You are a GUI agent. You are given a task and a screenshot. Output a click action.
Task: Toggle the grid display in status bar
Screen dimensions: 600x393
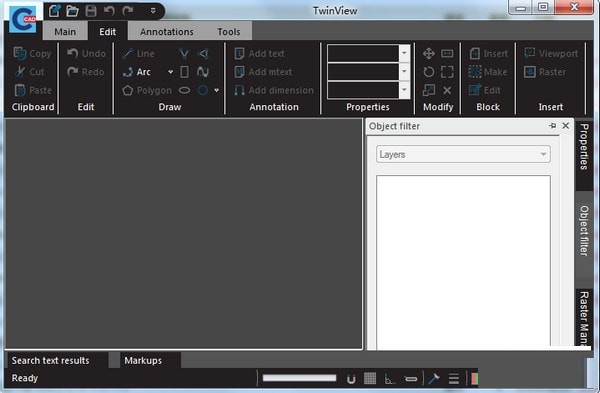[x=370, y=379]
